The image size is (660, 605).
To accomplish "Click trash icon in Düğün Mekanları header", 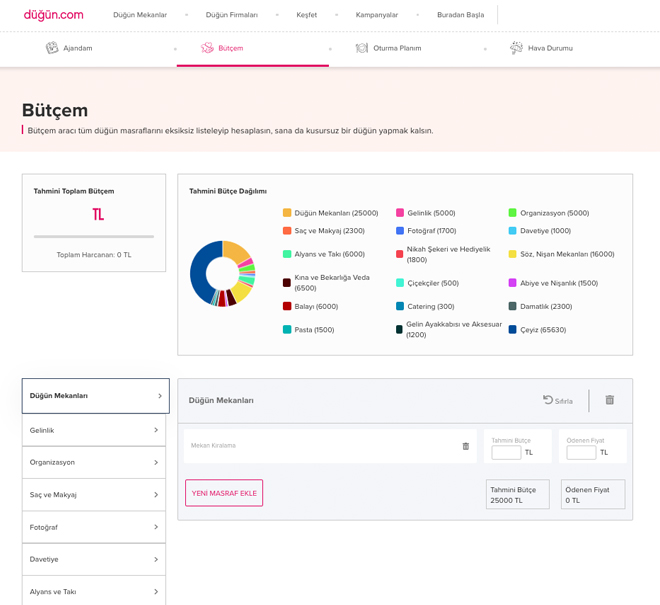I will pos(609,400).
